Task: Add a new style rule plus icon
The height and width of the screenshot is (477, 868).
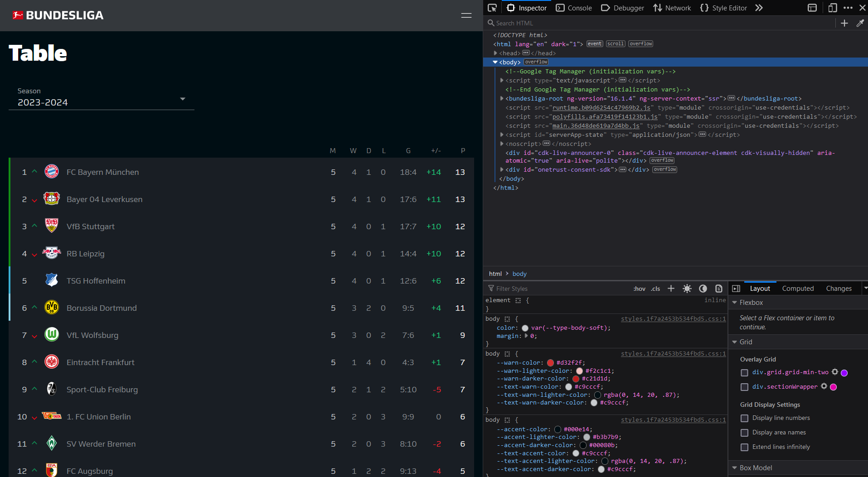Action: click(671, 289)
